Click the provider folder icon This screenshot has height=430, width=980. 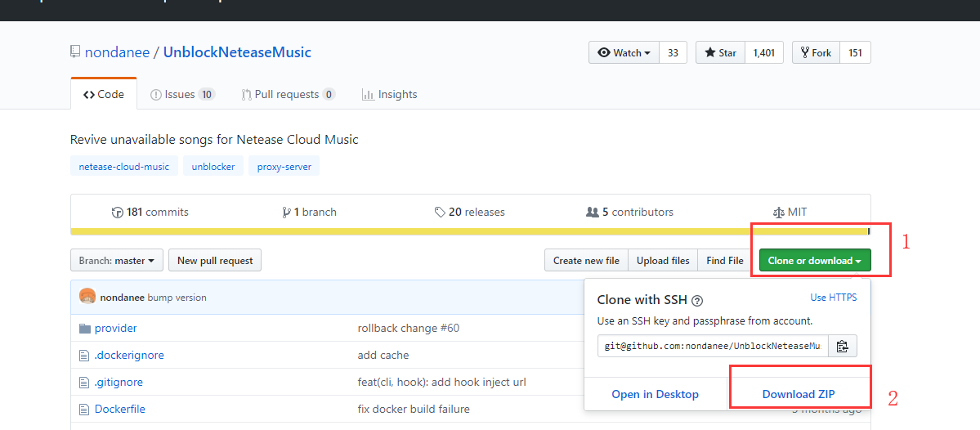coord(83,329)
